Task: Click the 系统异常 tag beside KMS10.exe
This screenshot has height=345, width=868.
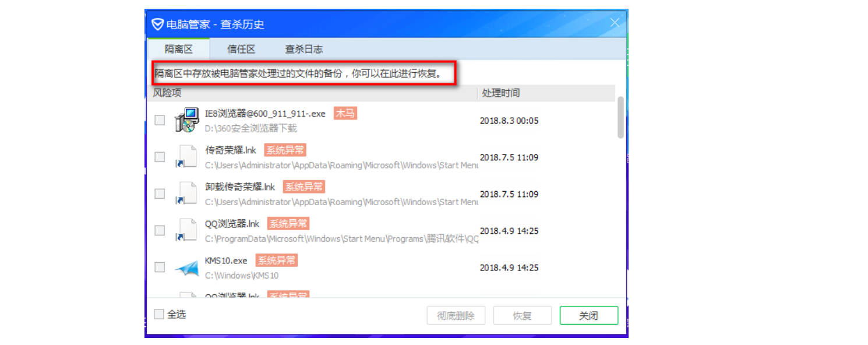Action: tap(277, 260)
